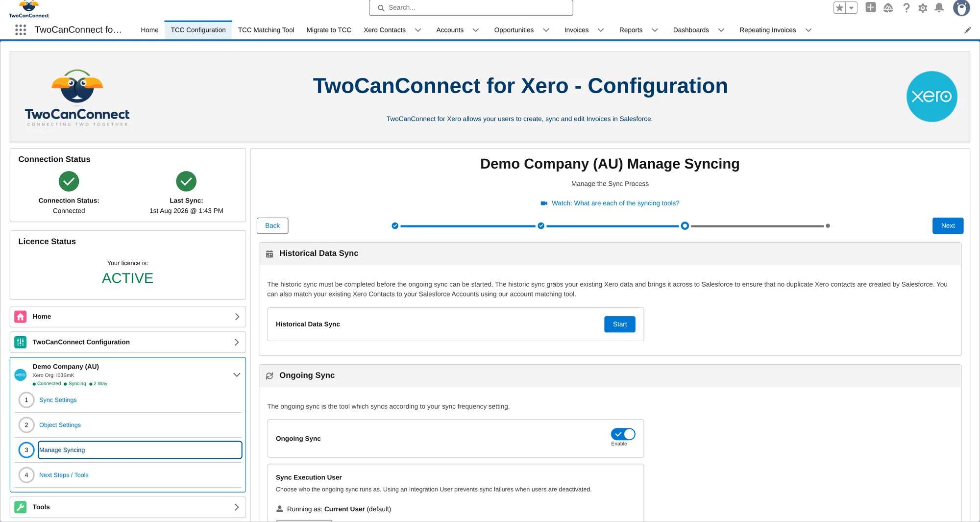The height and width of the screenshot is (522, 980).
Task: Click the TwoCanConnect Configuration sliders icon
Action: pos(21,342)
